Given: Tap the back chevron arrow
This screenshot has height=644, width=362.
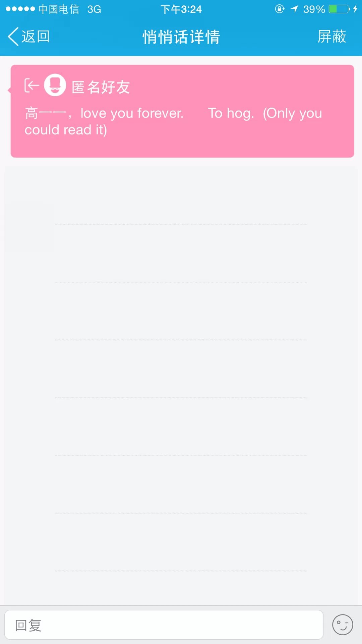Looking at the screenshot, I should point(13,37).
